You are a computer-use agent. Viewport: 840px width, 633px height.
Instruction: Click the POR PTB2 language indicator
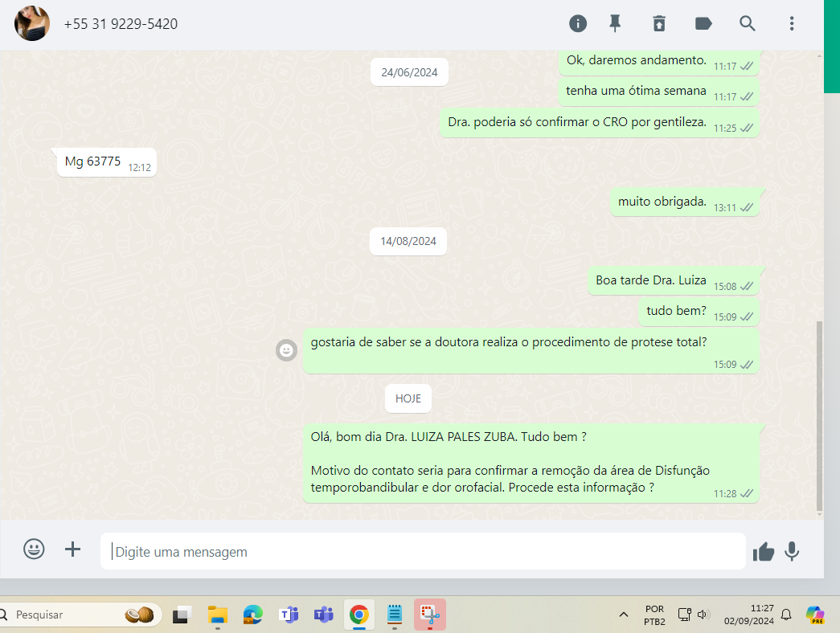click(x=654, y=615)
